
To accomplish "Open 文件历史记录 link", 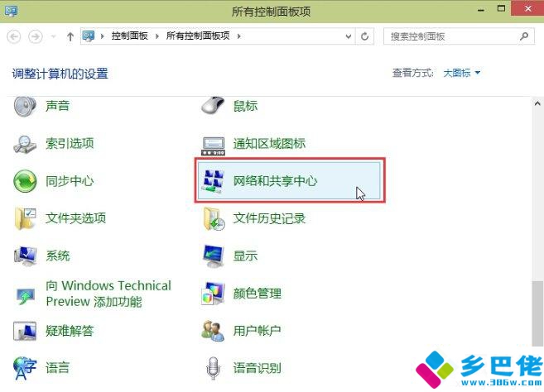I will tap(269, 218).
